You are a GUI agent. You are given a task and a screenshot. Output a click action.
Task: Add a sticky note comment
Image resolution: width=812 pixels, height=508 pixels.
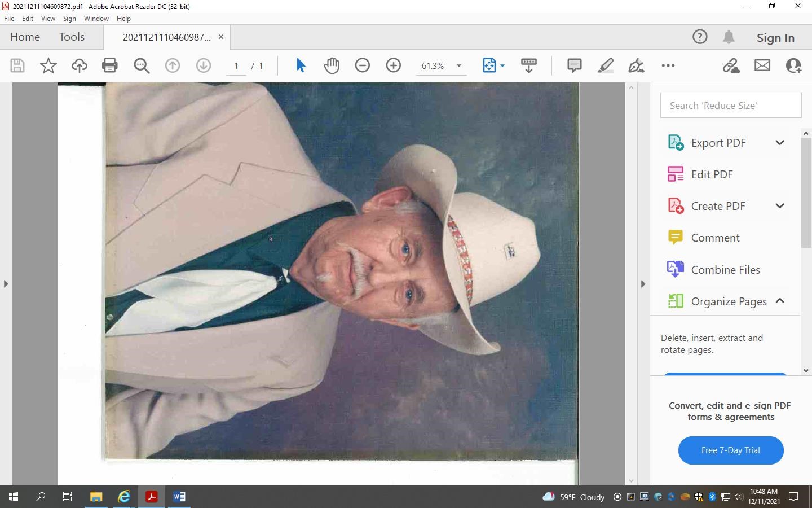pos(573,65)
